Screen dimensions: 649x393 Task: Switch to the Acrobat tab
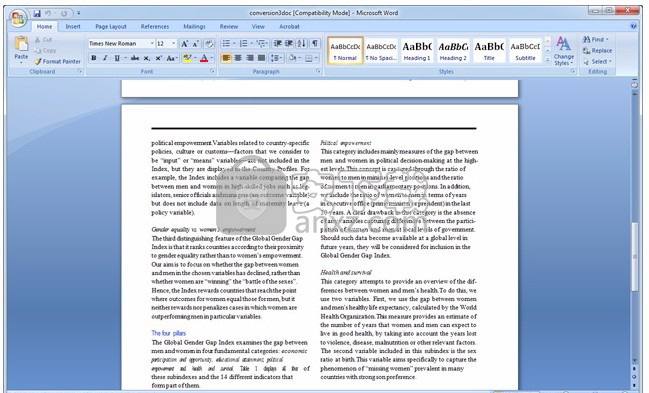pos(289,27)
